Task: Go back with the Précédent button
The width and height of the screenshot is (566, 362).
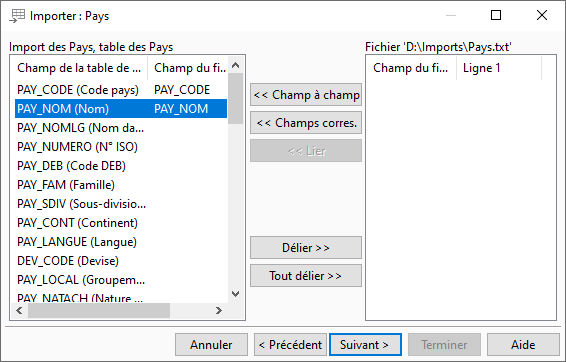Action: pos(290,345)
